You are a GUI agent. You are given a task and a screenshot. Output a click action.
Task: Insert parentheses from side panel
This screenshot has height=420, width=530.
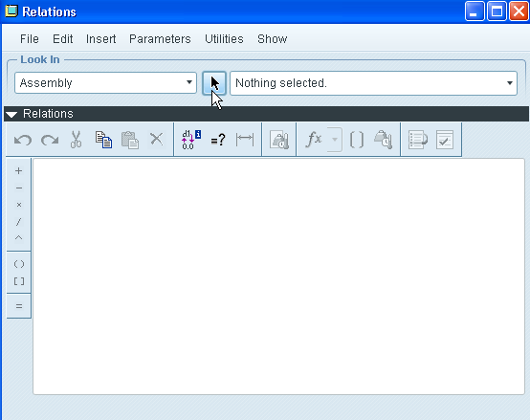(19, 264)
